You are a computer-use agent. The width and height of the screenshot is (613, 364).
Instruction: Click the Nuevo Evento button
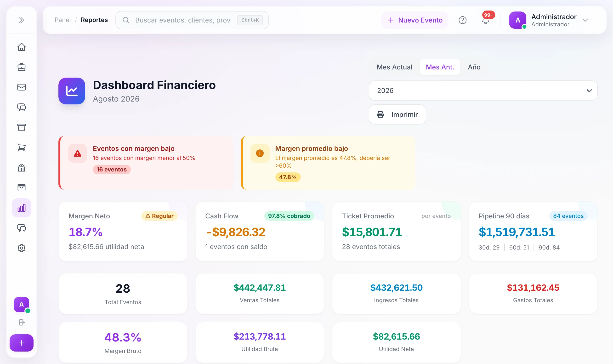[415, 20]
